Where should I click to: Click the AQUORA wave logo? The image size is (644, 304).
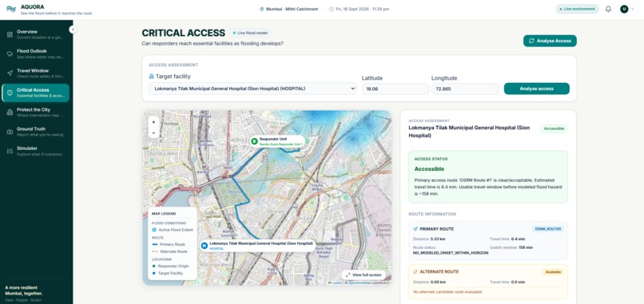(x=11, y=10)
